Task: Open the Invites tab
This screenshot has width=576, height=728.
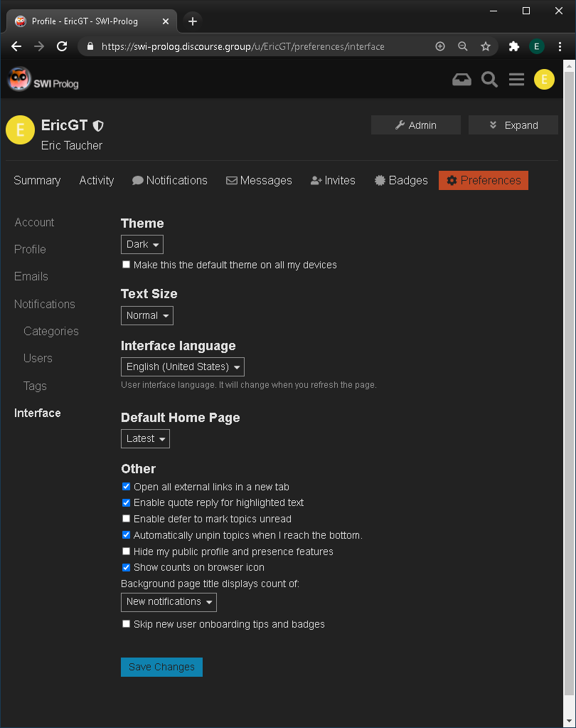Action: [x=333, y=181]
